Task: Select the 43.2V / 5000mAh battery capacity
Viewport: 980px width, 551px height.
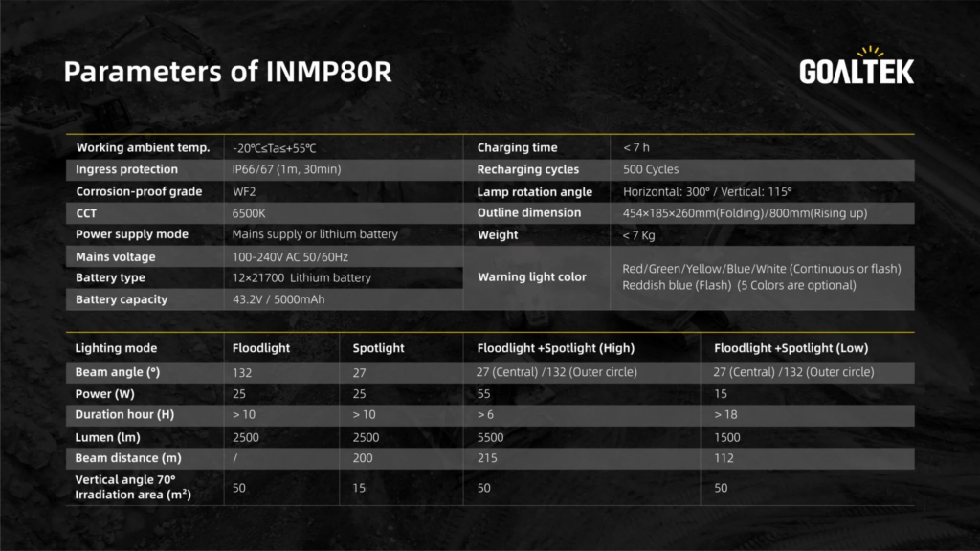Action: [279, 300]
